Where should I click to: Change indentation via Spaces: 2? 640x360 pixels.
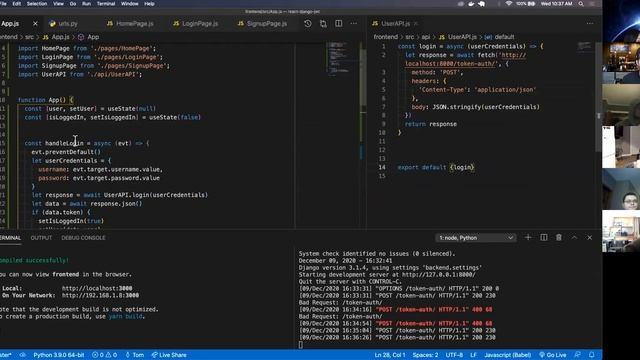pyautogui.click(x=425, y=355)
